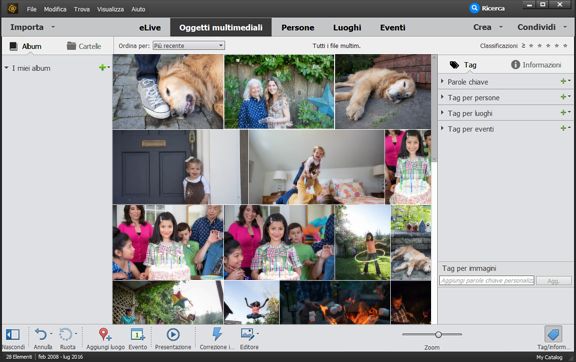Collapse the I miei album tree
The width and height of the screenshot is (576, 362).
point(6,68)
